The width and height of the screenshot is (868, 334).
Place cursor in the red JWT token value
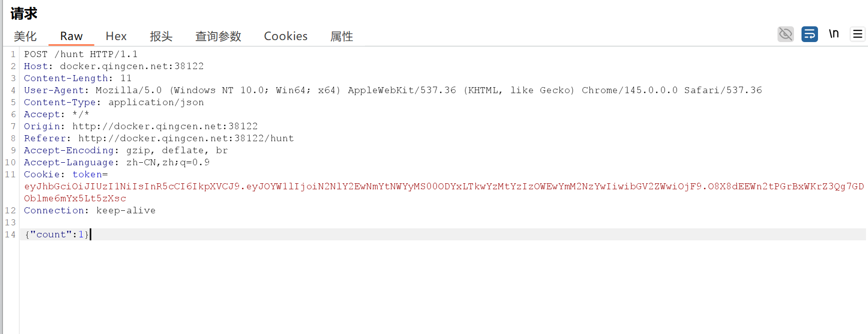click(x=350, y=186)
